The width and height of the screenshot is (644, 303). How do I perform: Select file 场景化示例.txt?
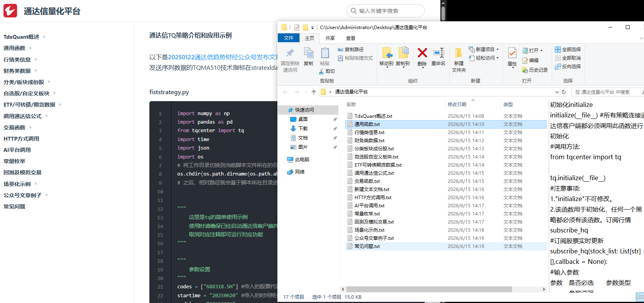(369, 230)
